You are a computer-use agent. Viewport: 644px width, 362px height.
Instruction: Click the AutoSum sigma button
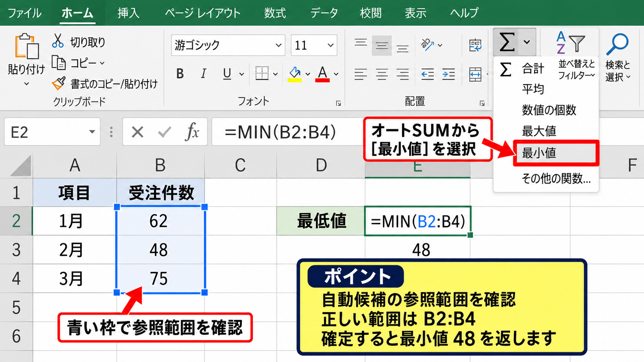point(506,42)
